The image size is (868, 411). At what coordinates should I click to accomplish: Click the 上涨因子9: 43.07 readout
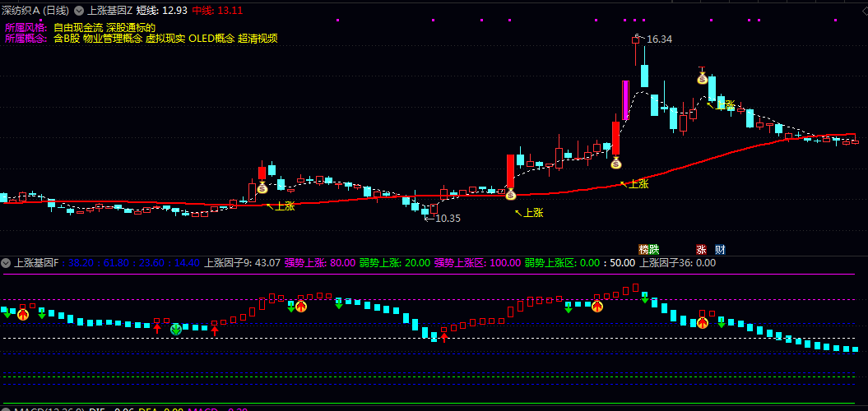[x=243, y=263]
